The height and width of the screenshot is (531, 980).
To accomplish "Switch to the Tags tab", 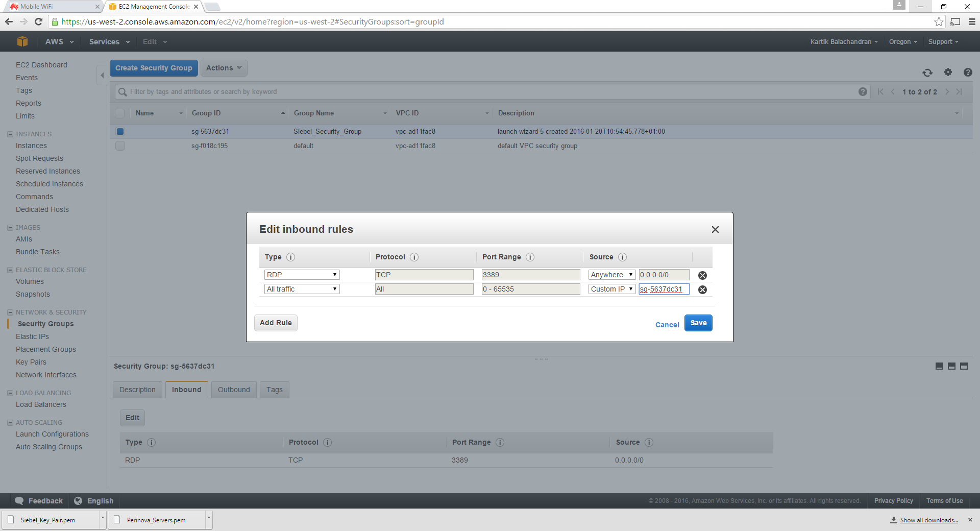I will pyautogui.click(x=274, y=390).
